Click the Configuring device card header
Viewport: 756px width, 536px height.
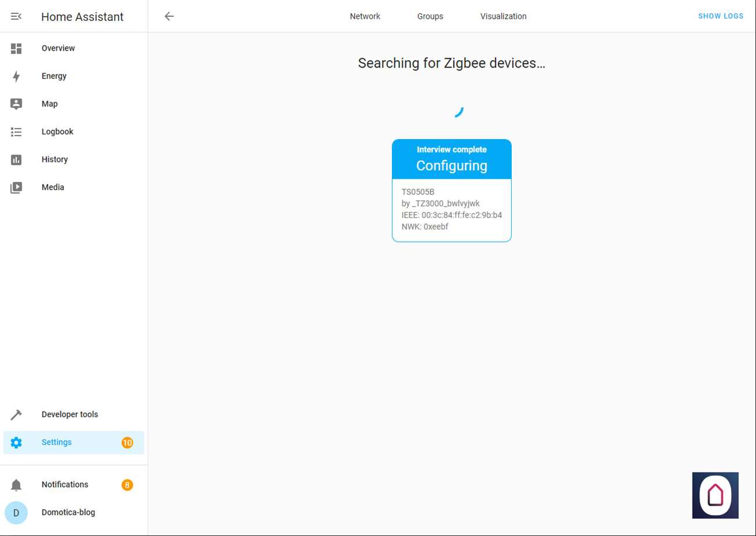pos(452,159)
